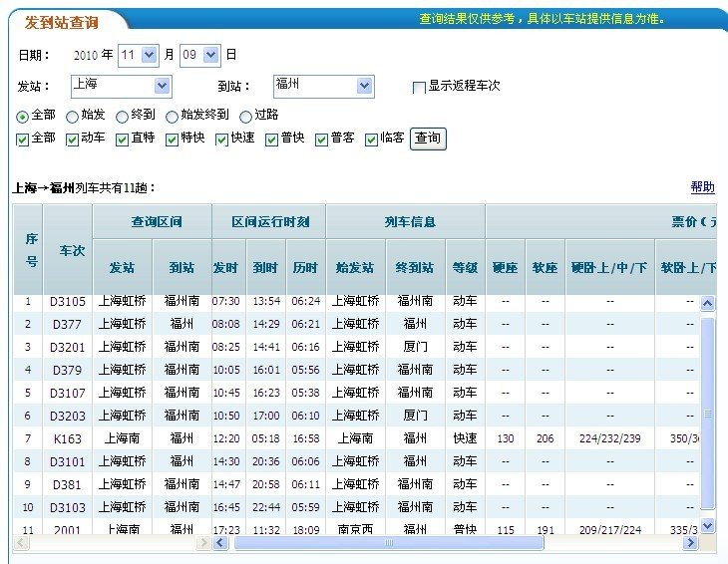Toggle the 普快 checkbox
Screen dimensions: 728x564
(271, 140)
